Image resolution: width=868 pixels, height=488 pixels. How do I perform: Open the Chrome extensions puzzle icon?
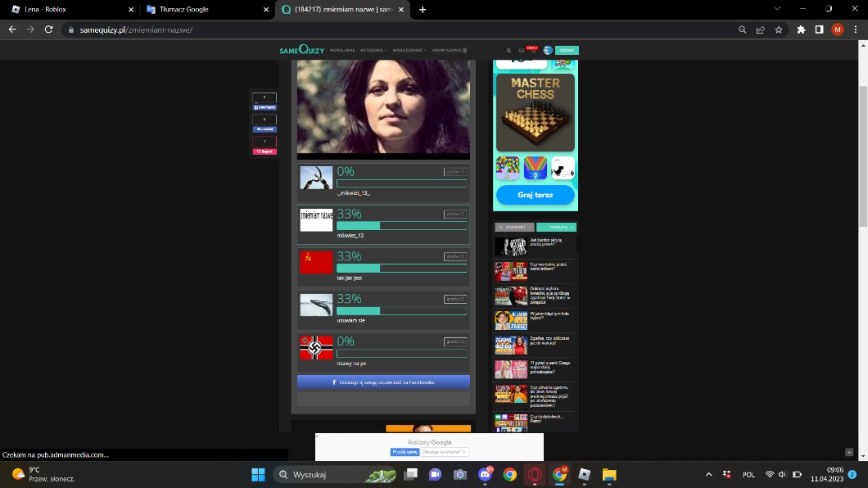tap(801, 29)
